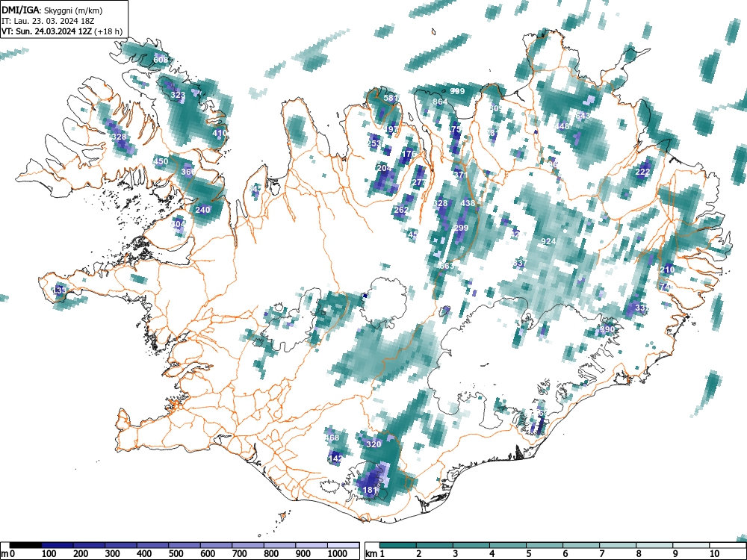Select the '262' map value
Viewport: 747px width, 560px height.
pyautogui.click(x=401, y=210)
